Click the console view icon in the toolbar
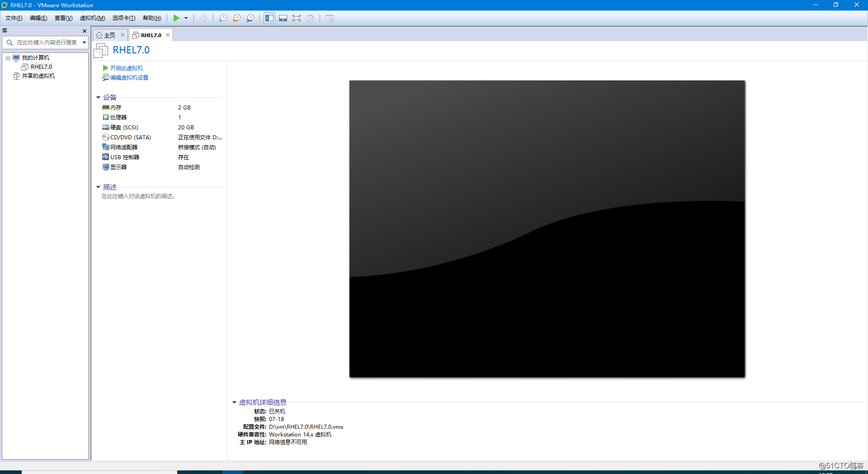The image size is (868, 474). coord(330,18)
